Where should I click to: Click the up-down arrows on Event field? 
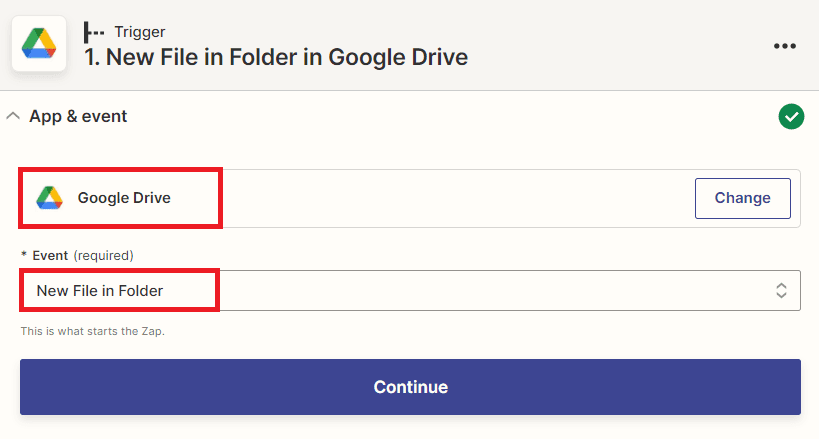point(781,291)
